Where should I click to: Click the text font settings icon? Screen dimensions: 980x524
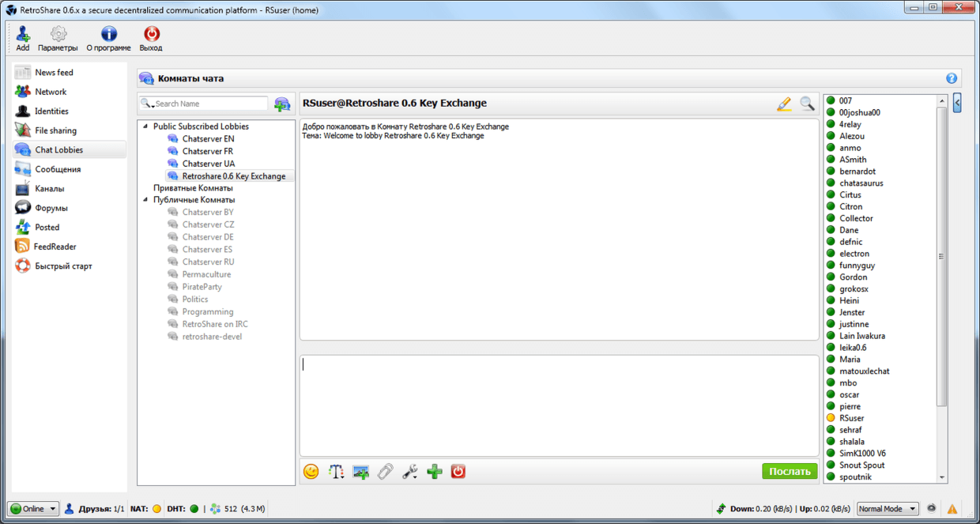(336, 472)
